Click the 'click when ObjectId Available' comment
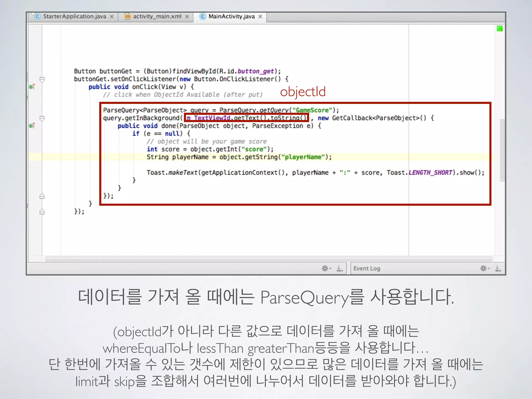 pos(183,95)
